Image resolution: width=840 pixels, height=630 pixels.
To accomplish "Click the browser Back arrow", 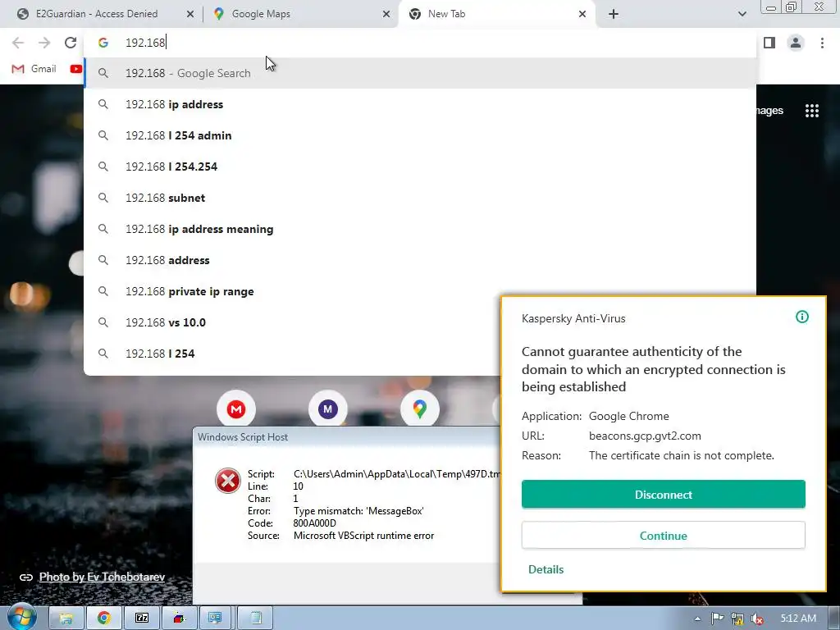I will pos(18,43).
